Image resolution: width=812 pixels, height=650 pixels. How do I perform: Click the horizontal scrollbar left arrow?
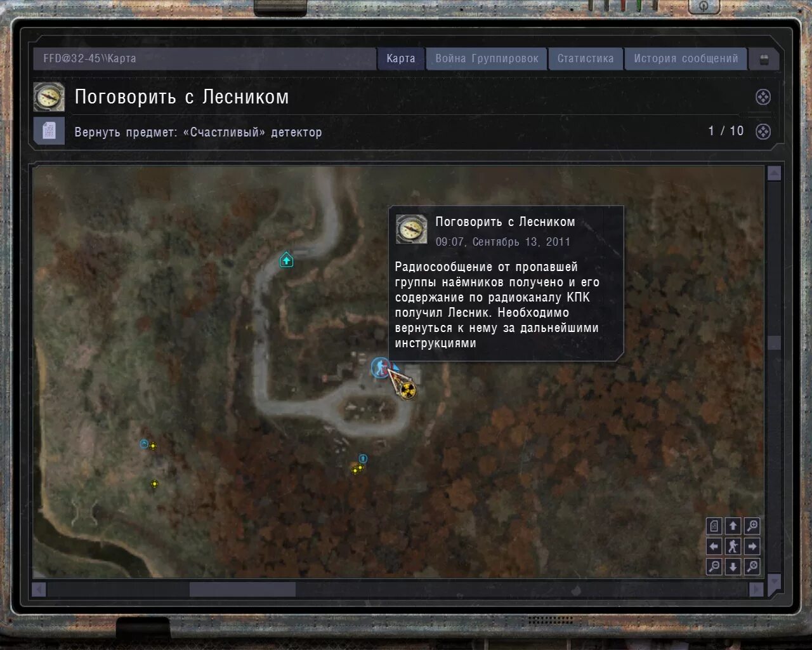(x=39, y=590)
